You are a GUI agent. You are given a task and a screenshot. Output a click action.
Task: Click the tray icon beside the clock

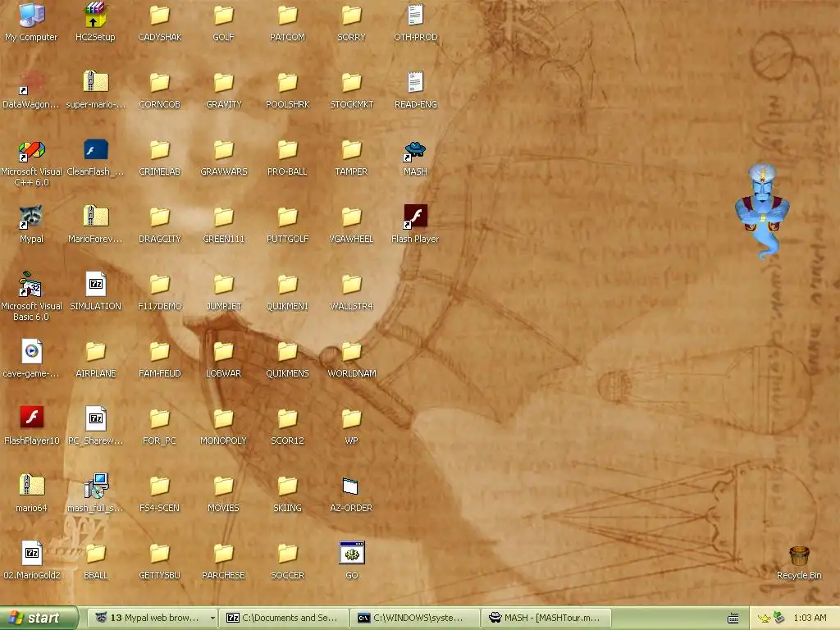click(x=779, y=618)
